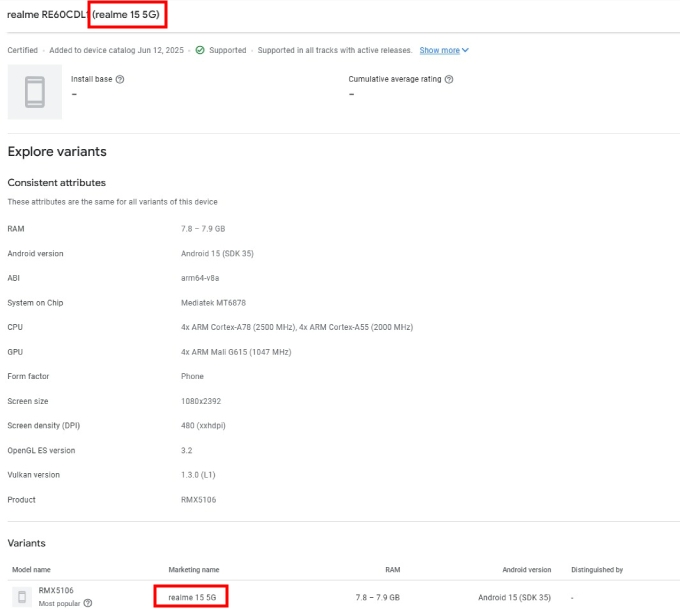Image resolution: width=680 pixels, height=615 pixels.
Task: Click the CPU value 4x ARM Cortex-A78
Action: (297, 327)
